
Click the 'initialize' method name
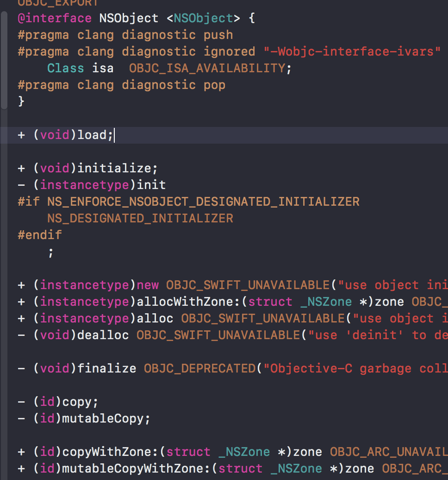pyautogui.click(x=114, y=168)
